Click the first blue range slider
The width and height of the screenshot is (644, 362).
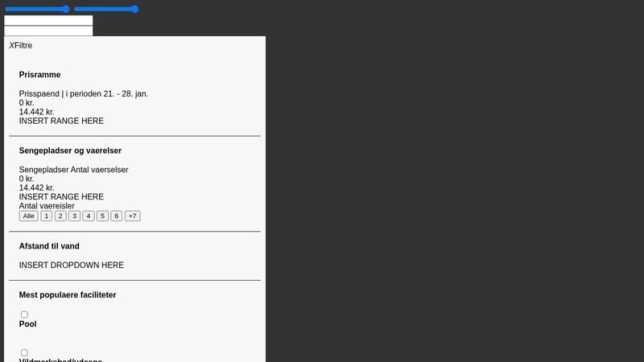[x=37, y=10]
